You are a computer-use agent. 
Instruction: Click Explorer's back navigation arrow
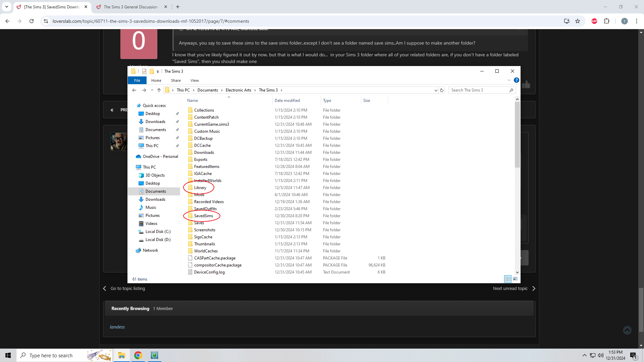(x=134, y=90)
